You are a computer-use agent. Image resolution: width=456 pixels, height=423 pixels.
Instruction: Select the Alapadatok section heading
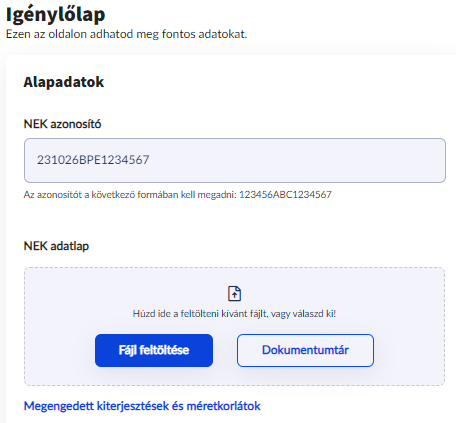coord(64,82)
